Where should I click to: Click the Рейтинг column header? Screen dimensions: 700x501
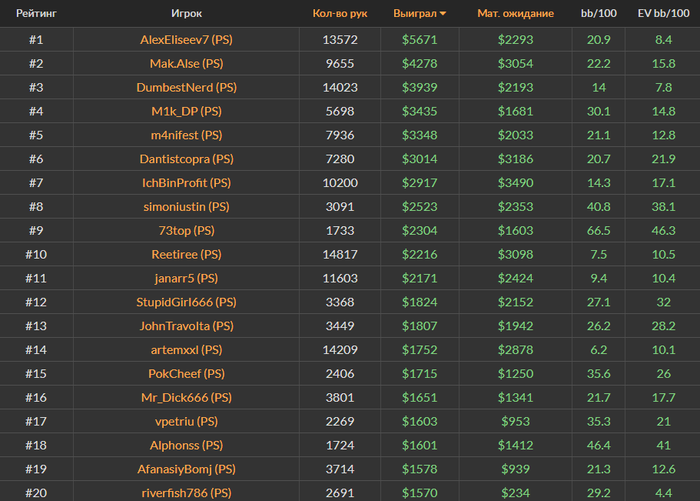(36, 14)
